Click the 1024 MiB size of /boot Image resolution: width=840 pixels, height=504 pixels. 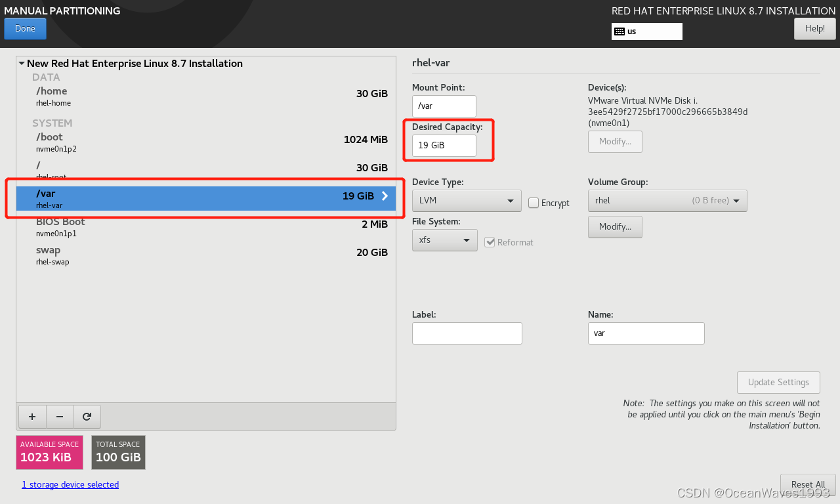click(x=366, y=140)
